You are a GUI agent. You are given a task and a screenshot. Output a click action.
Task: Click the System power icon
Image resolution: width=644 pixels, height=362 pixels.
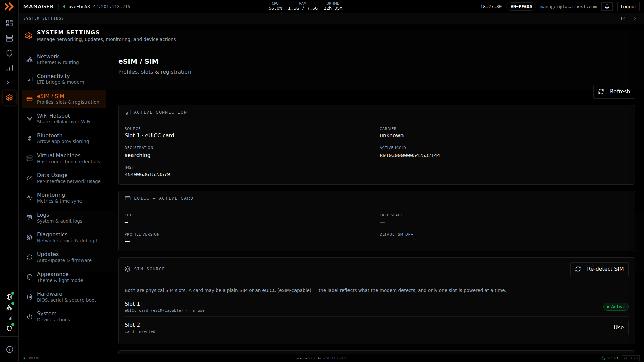pyautogui.click(x=30, y=316)
